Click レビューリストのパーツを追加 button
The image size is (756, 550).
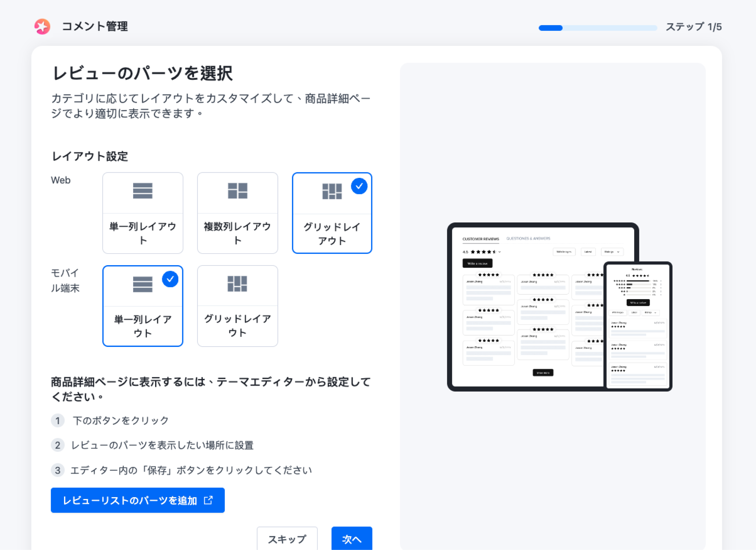(138, 500)
